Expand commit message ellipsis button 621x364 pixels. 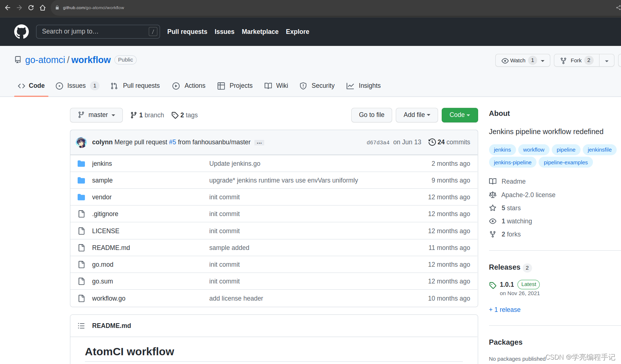point(259,142)
